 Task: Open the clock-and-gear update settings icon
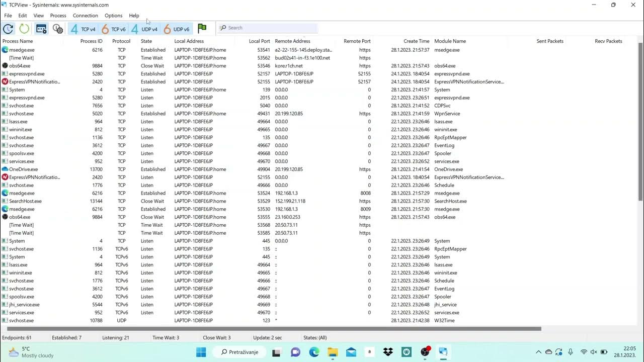[58, 29]
